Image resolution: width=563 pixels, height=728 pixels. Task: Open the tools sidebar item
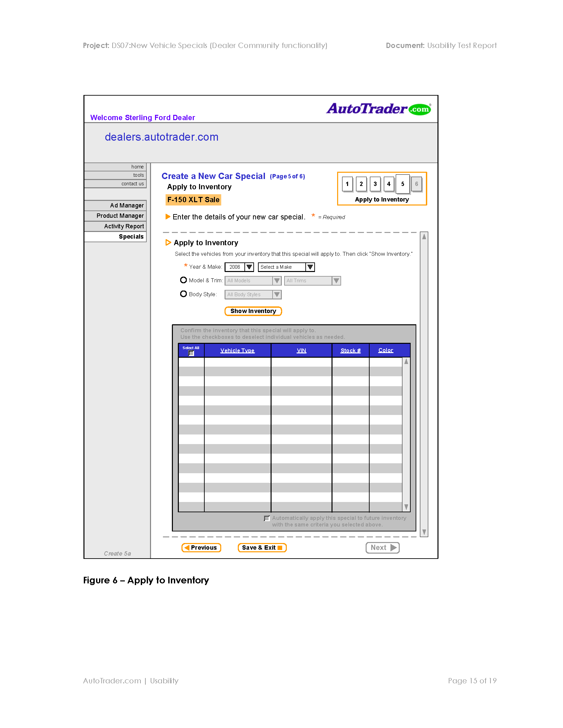(115, 175)
